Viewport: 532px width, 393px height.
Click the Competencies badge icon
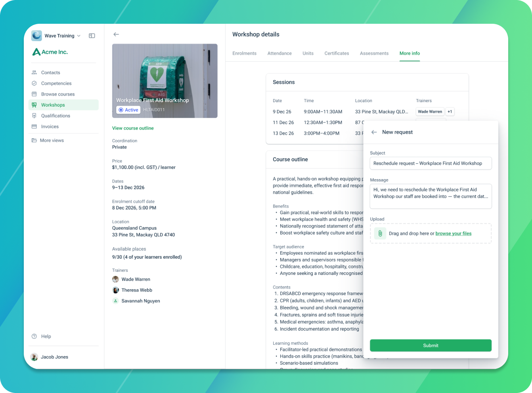34,83
